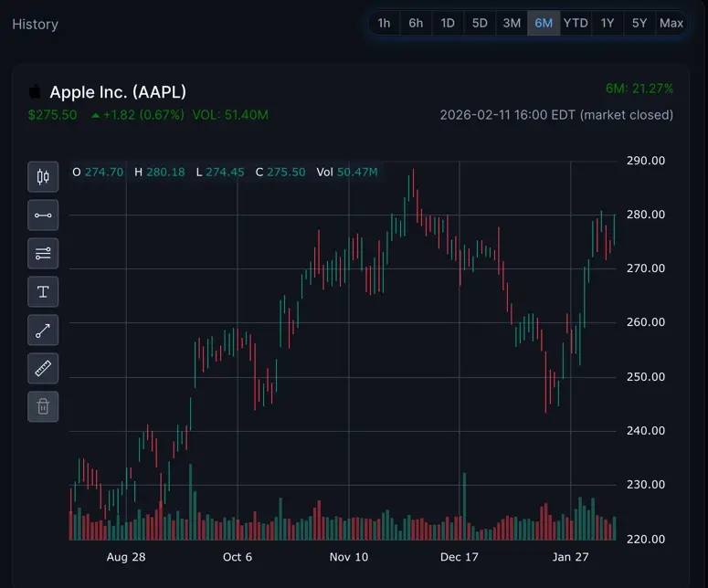Viewport: 708px width, 588px height.
Task: Switch to the 1h time range
Action: (384, 23)
